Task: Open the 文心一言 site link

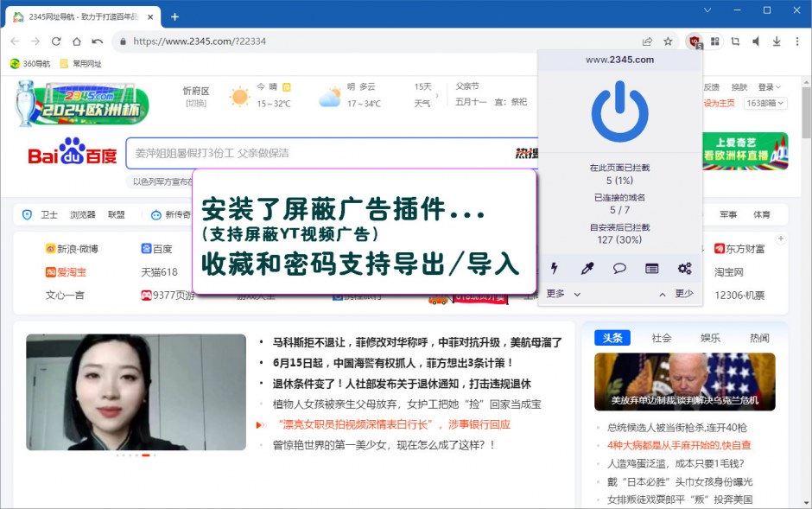Action: pos(65,296)
